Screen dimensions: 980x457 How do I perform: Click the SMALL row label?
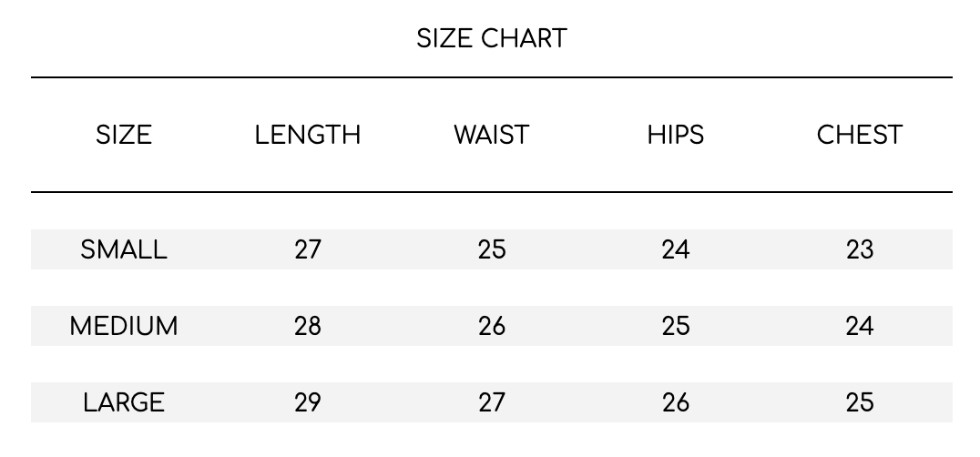click(124, 249)
